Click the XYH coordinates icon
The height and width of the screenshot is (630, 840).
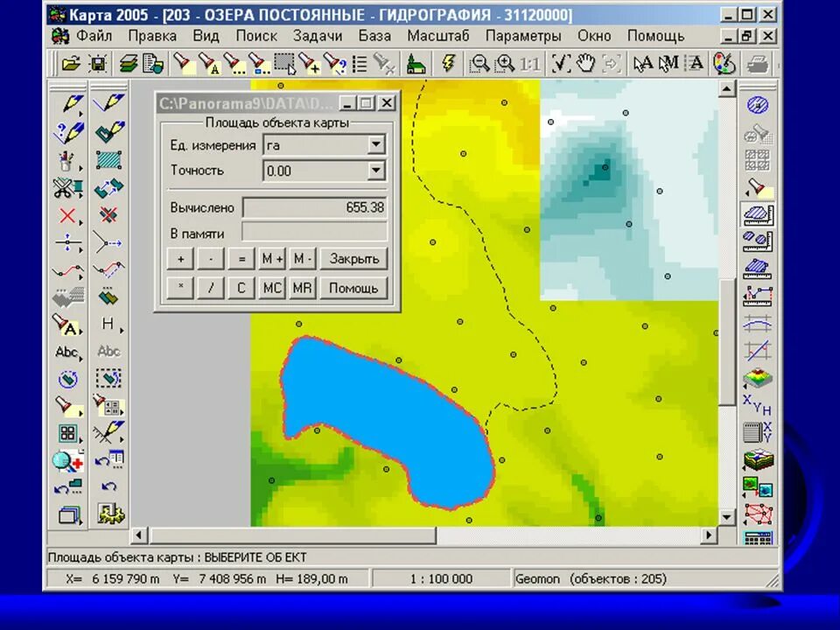coord(758,405)
